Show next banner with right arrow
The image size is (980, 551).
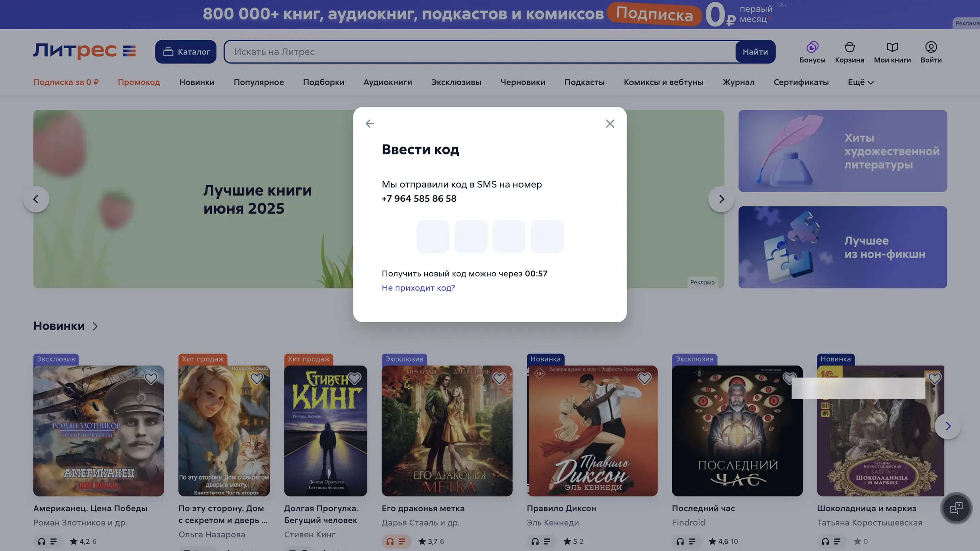tap(721, 199)
